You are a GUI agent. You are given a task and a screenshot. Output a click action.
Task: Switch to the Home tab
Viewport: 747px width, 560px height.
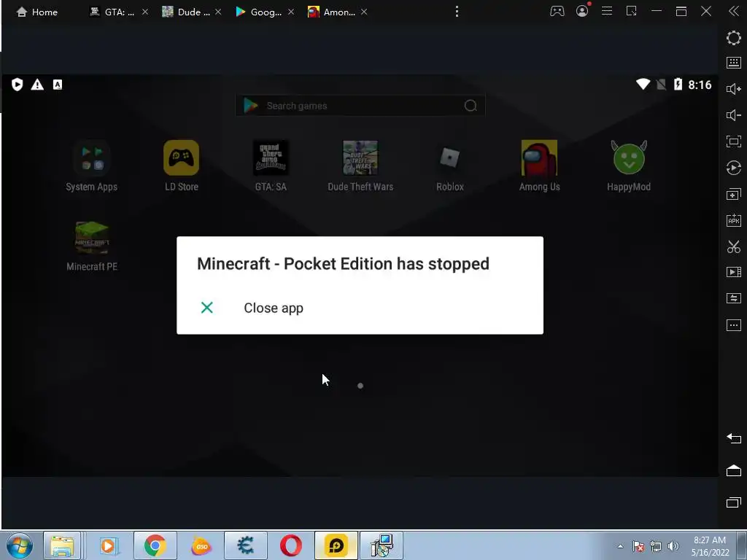37,12
